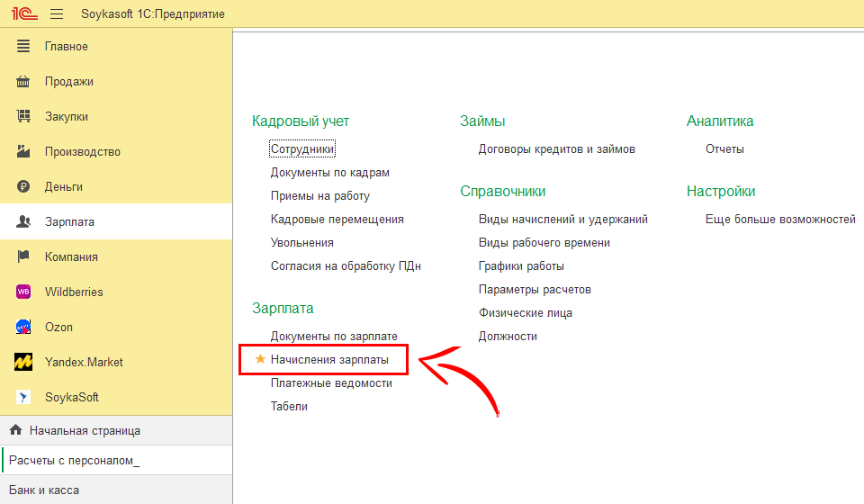Viewport: 864px width, 504px height.
Task: Click the Кадровый учет heading
Action: 301,121
